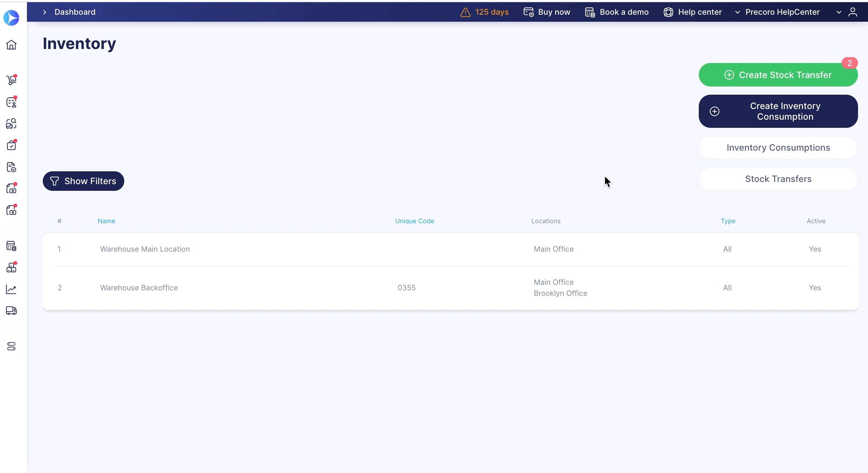Open the Inventory Consumptions list
This screenshot has height=473, width=868.
[x=778, y=148]
